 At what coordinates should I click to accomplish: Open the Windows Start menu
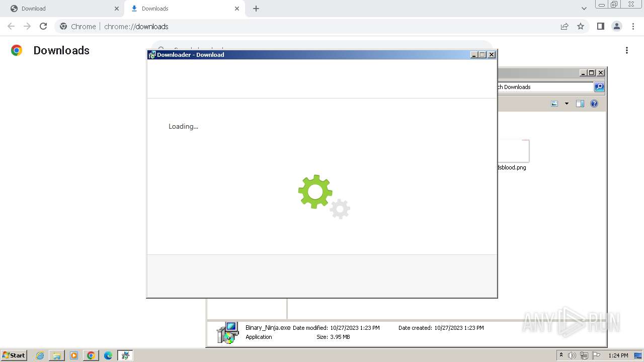pyautogui.click(x=14, y=355)
